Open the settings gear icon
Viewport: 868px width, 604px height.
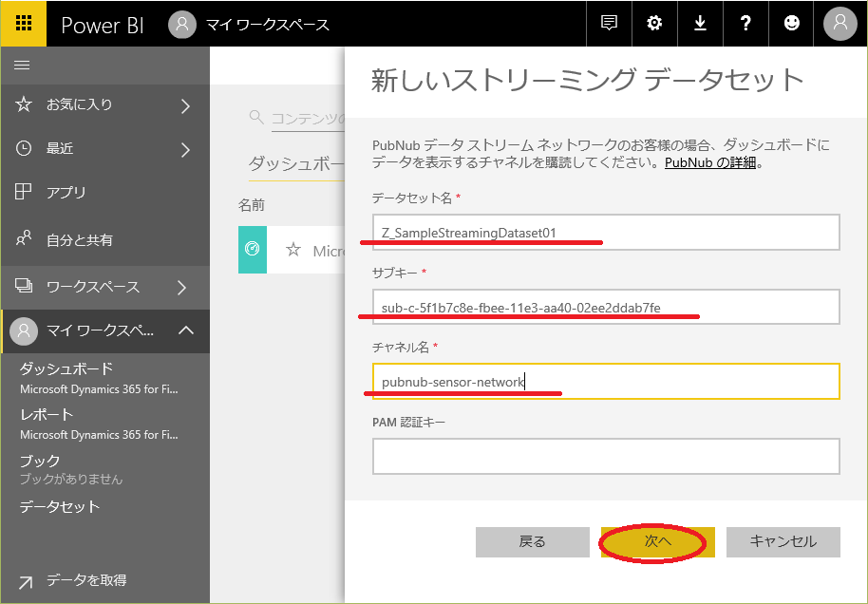tap(654, 23)
